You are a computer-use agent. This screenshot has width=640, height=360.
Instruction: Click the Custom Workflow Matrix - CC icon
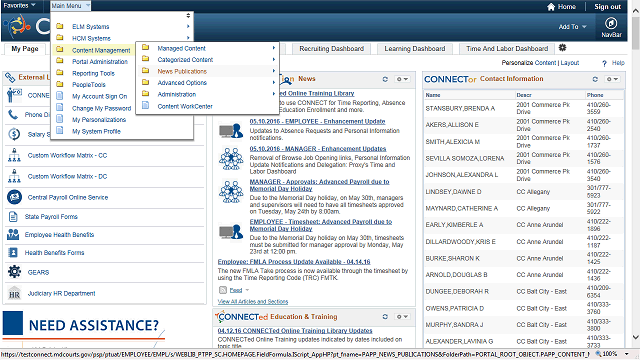pos(14,156)
